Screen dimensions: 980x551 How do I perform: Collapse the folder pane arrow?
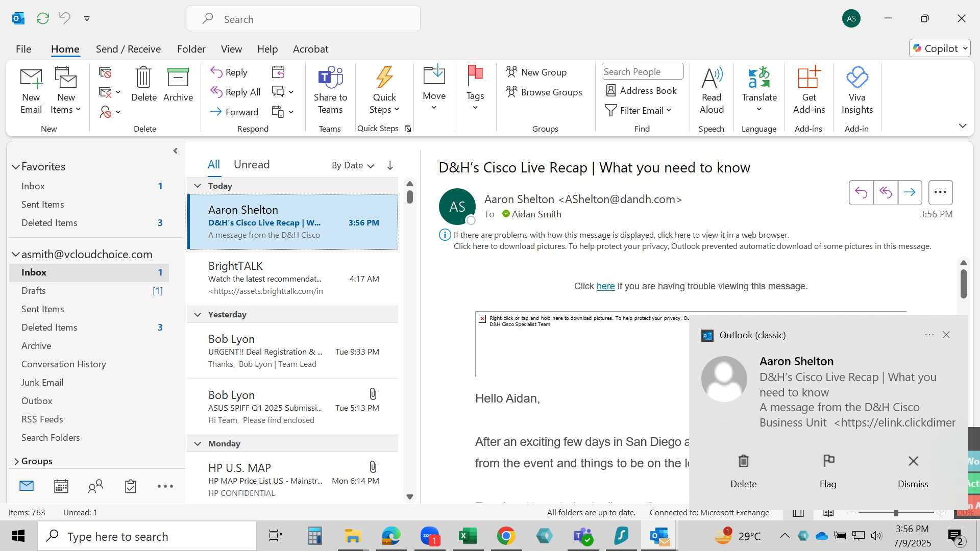(175, 151)
